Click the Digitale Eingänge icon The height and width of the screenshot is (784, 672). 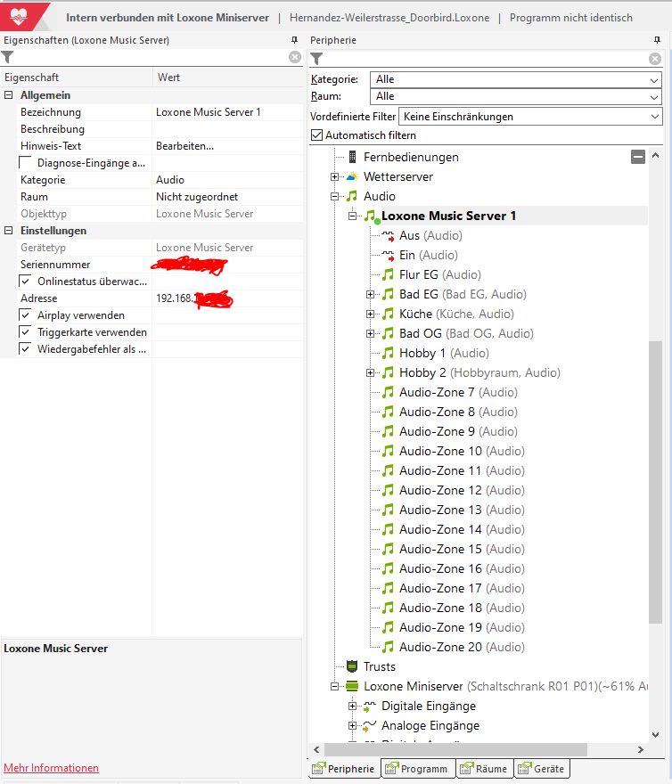tap(370, 706)
